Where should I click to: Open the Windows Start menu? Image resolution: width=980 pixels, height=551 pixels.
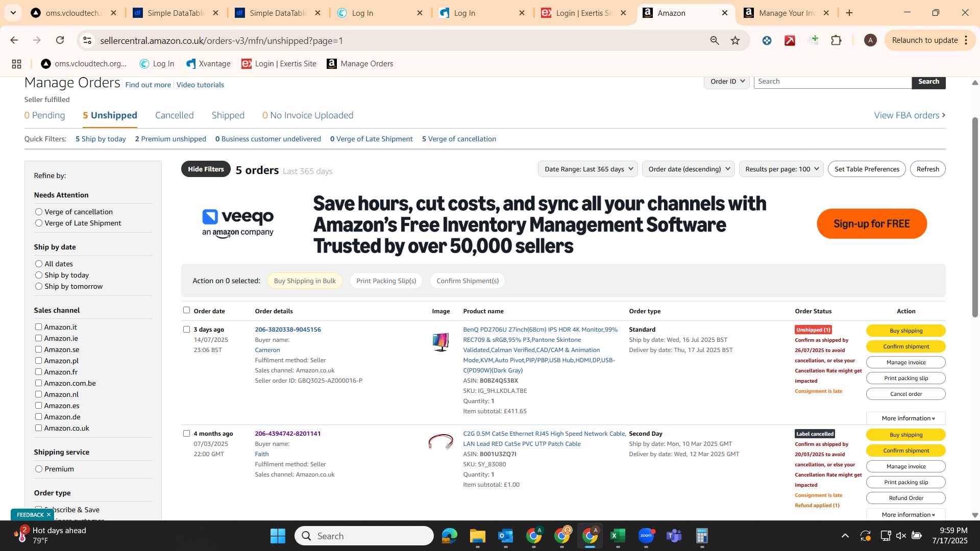point(278,536)
